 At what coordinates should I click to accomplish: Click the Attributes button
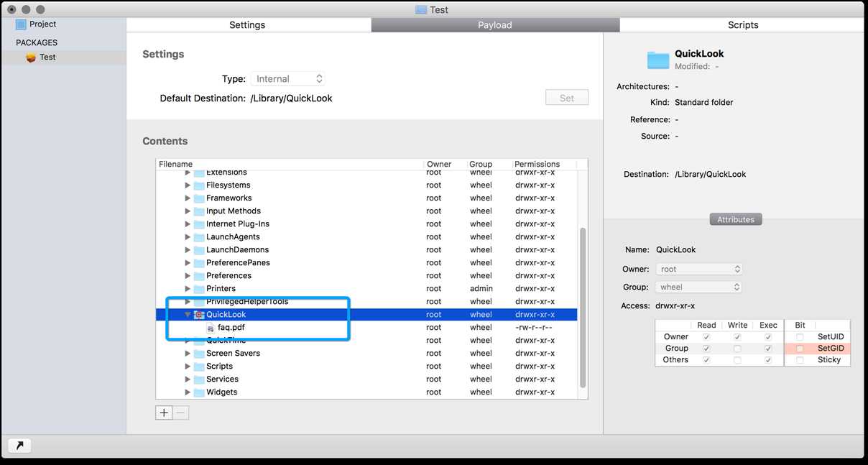point(736,219)
